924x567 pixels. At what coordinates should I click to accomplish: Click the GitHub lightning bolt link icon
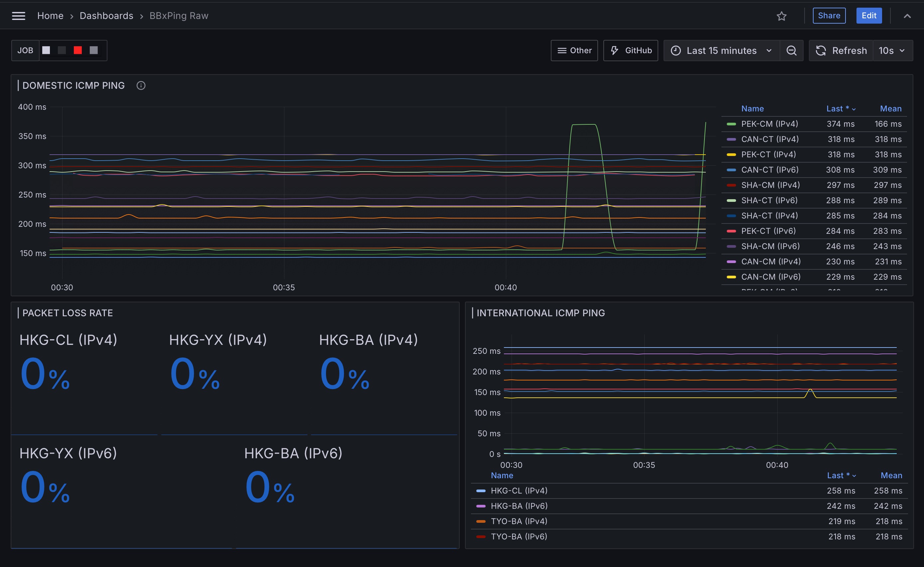pos(614,50)
